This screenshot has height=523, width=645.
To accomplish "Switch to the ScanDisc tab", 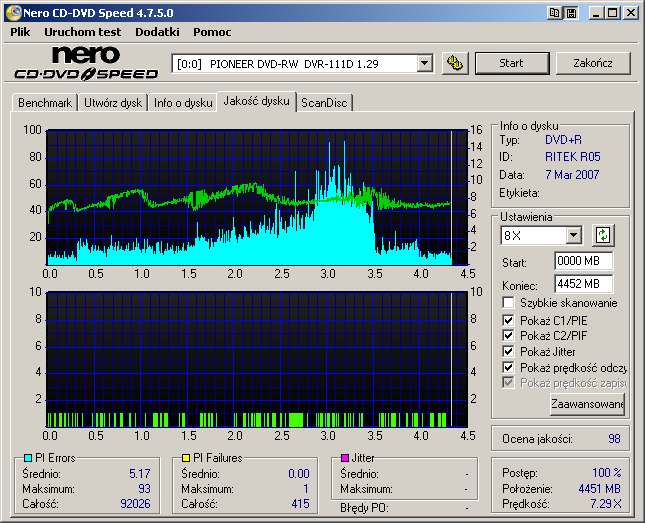I will 324,102.
